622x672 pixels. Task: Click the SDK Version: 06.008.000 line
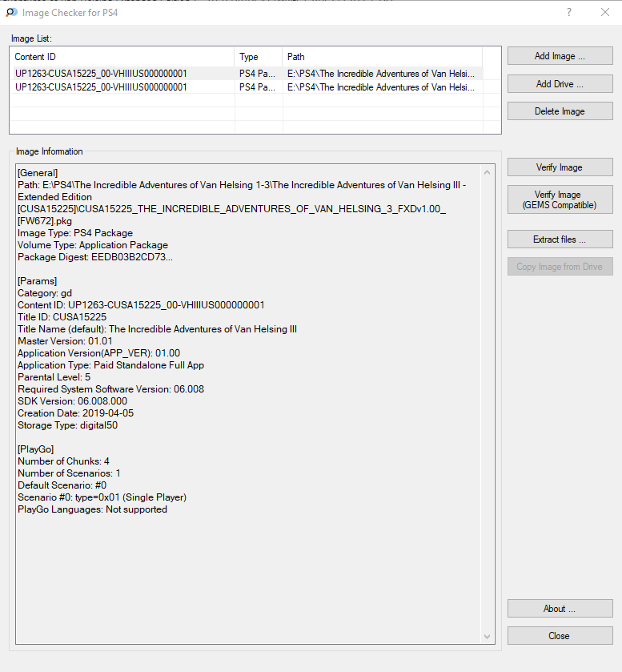pyautogui.click(x=72, y=401)
